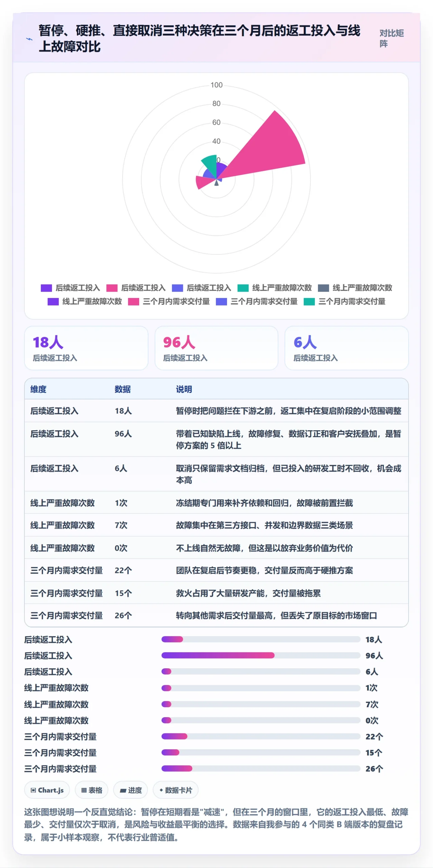Screen dimensions: 433x868
Task: Click the progress bar labeled 6人
Action: click(261, 672)
